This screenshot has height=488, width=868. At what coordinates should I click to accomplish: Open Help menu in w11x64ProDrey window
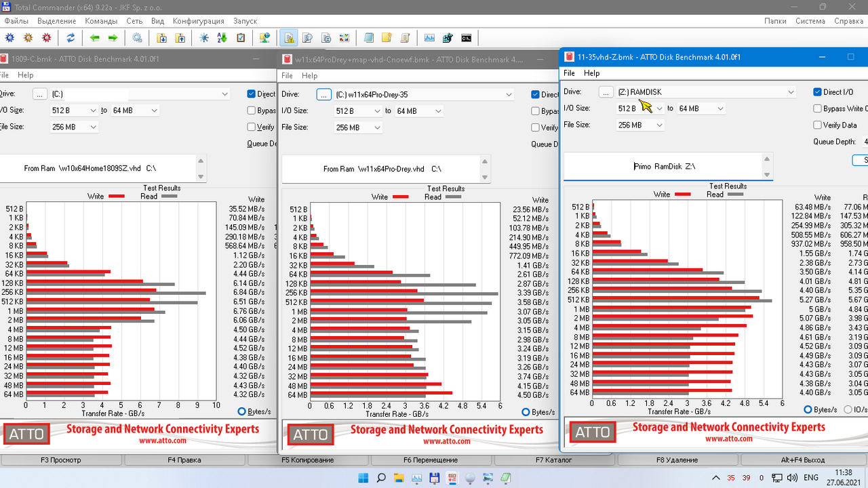[309, 76]
